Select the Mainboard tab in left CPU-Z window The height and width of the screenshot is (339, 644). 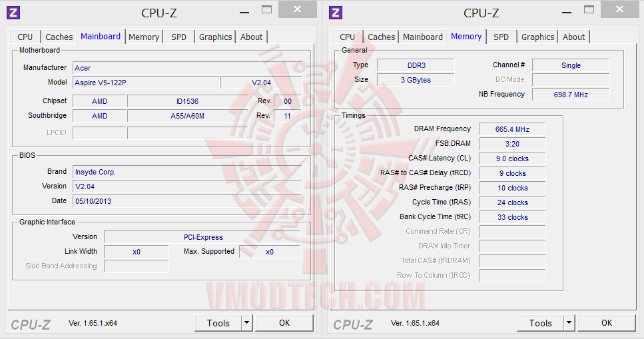pos(101,37)
